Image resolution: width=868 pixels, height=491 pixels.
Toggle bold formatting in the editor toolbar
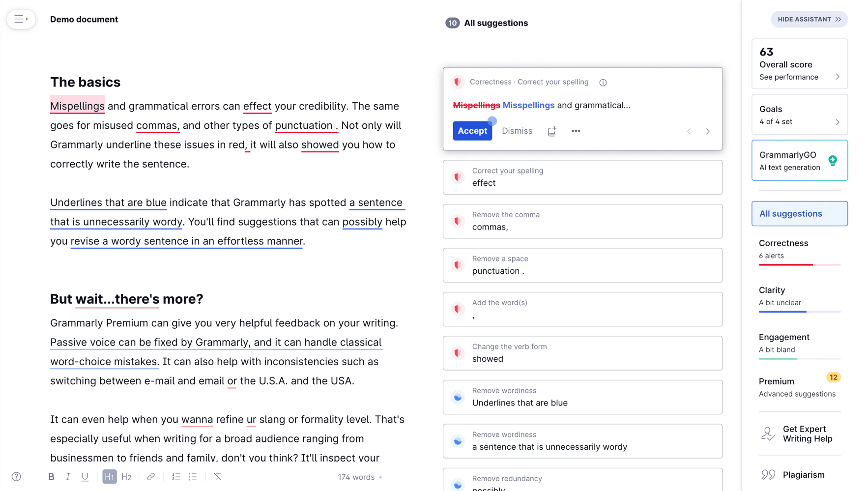coord(51,476)
